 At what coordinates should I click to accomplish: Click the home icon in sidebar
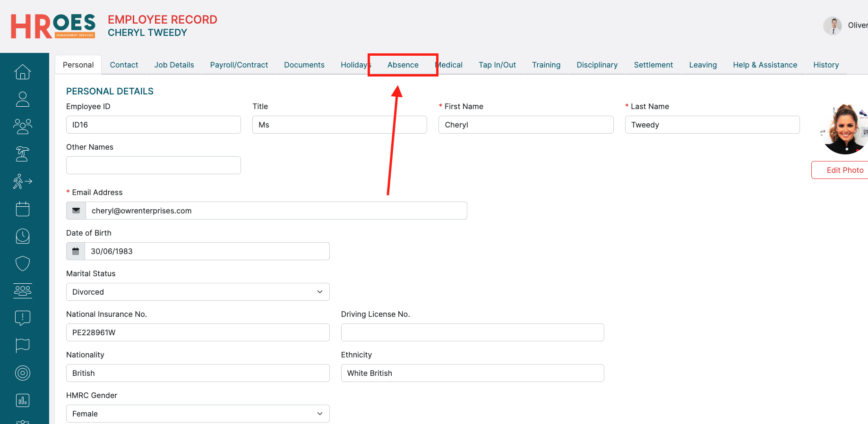(23, 72)
